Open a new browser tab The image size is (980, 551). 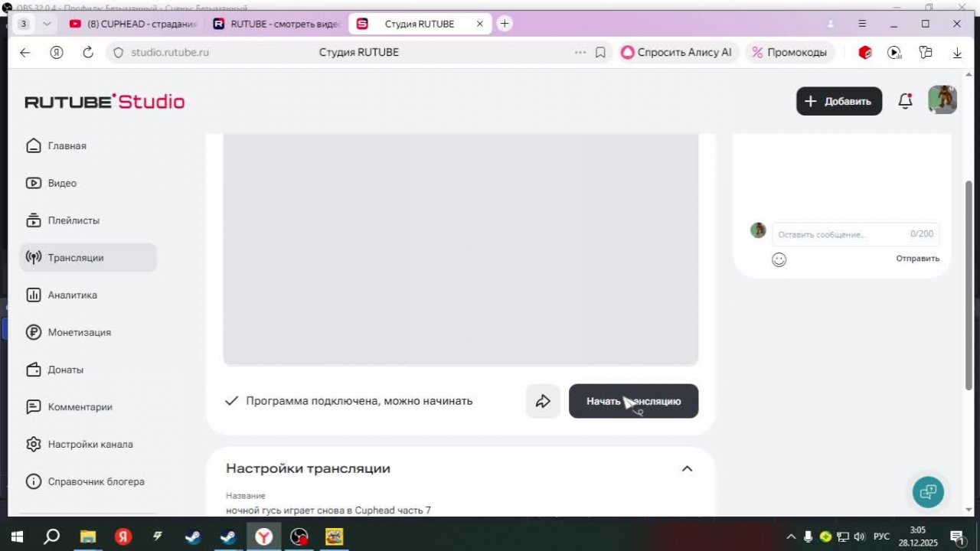tap(504, 24)
